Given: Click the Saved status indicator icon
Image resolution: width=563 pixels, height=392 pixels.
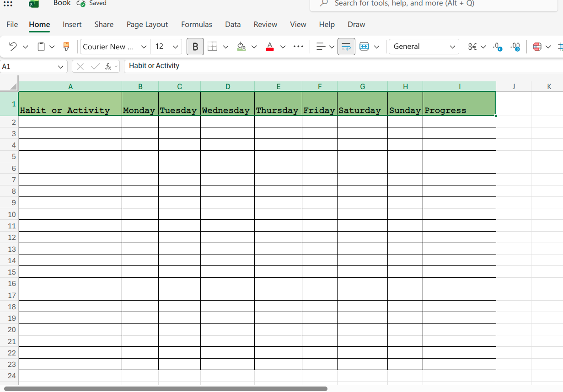Looking at the screenshot, I should pos(81,4).
